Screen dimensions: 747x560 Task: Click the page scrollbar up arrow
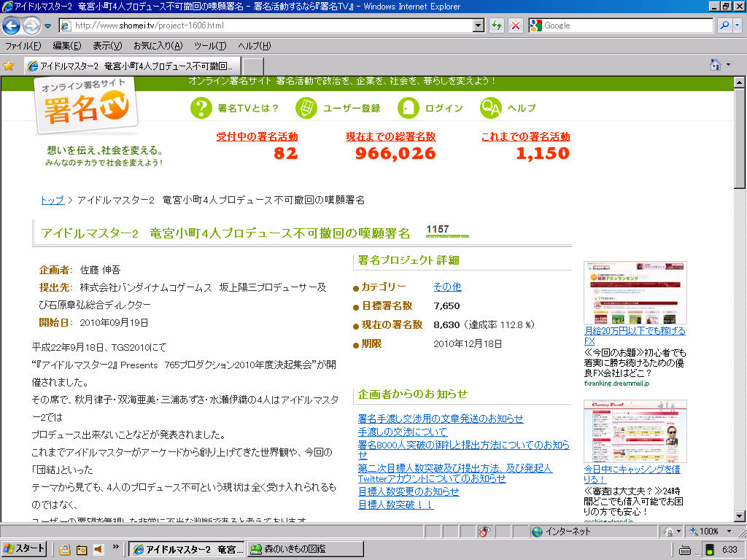click(x=739, y=82)
